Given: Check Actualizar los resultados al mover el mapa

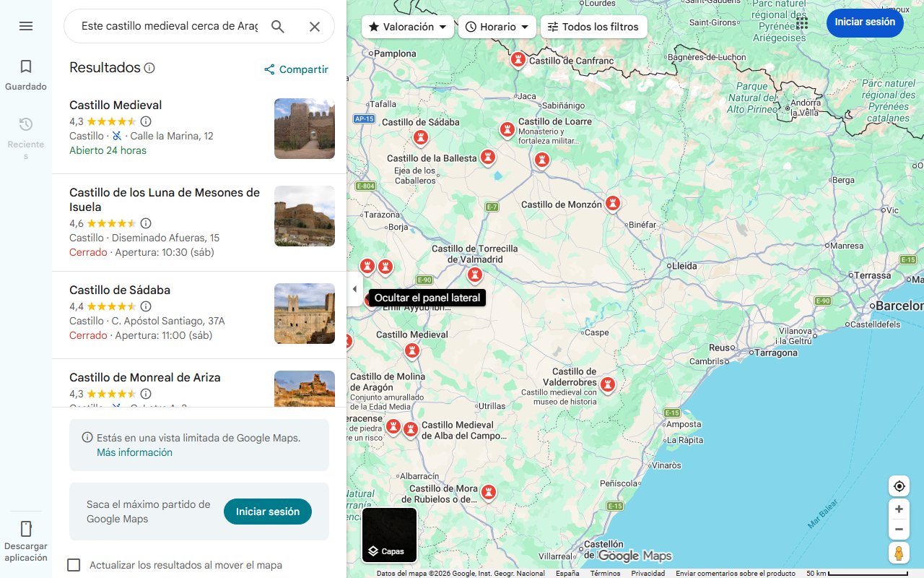Looking at the screenshot, I should point(74,565).
